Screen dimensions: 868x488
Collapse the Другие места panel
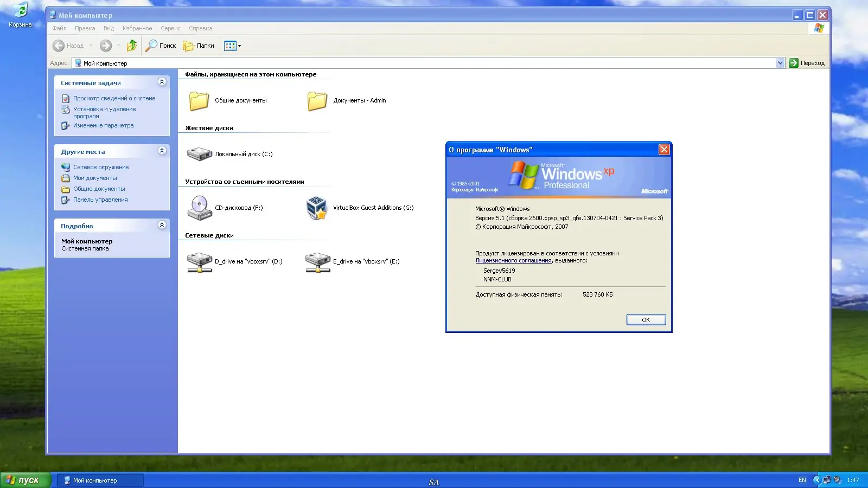coord(161,151)
